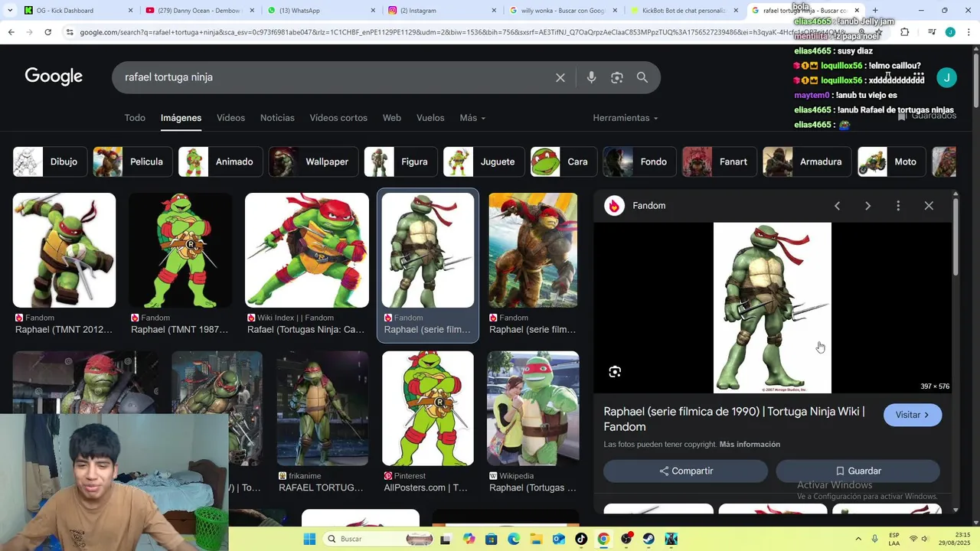The width and height of the screenshot is (980, 551).
Task: Open Chrome extensions puzzle icon
Action: 904,32
